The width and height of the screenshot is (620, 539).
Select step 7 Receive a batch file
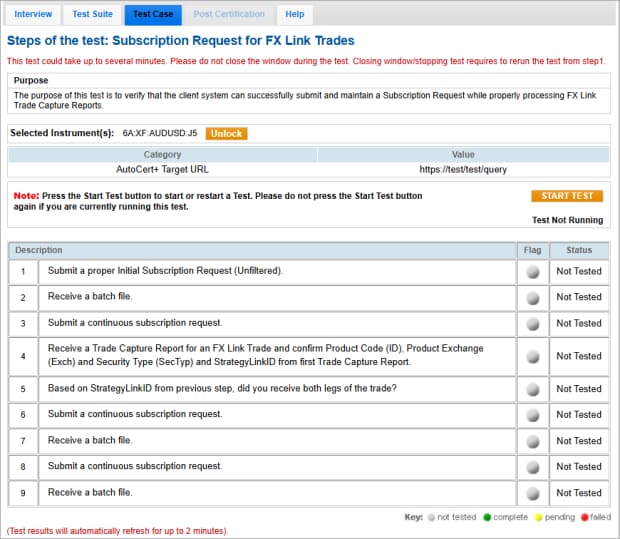tap(90, 441)
